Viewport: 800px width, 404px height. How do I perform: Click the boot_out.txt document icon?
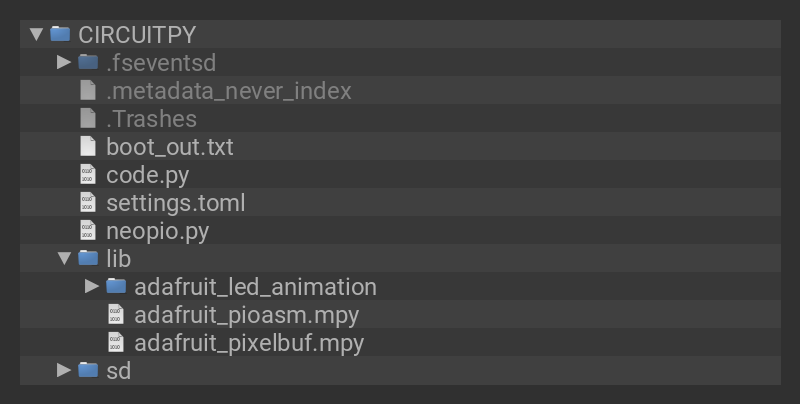(88, 146)
